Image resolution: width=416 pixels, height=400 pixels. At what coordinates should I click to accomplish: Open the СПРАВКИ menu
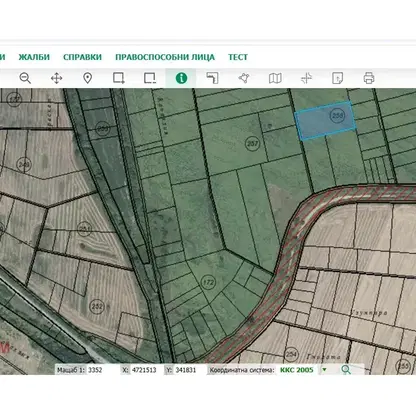pyautogui.click(x=82, y=57)
